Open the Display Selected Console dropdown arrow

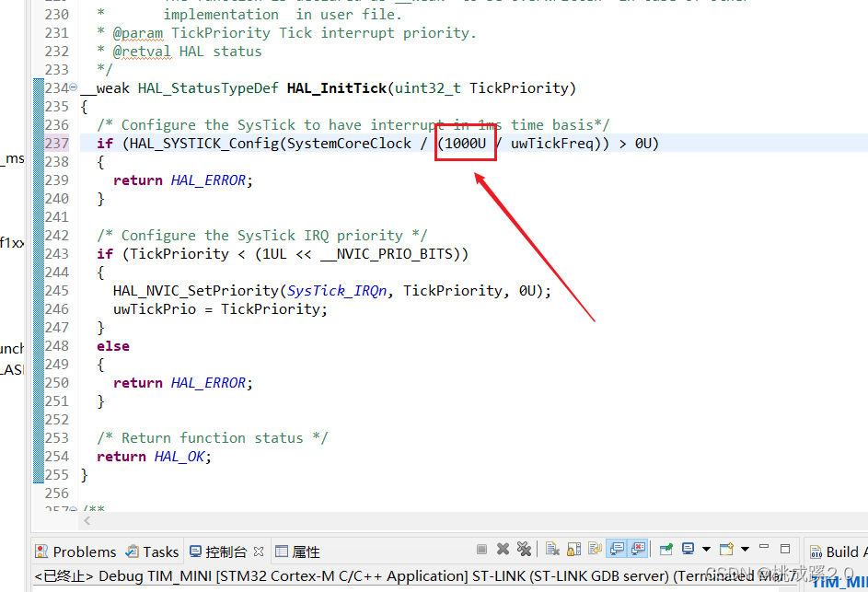706,550
